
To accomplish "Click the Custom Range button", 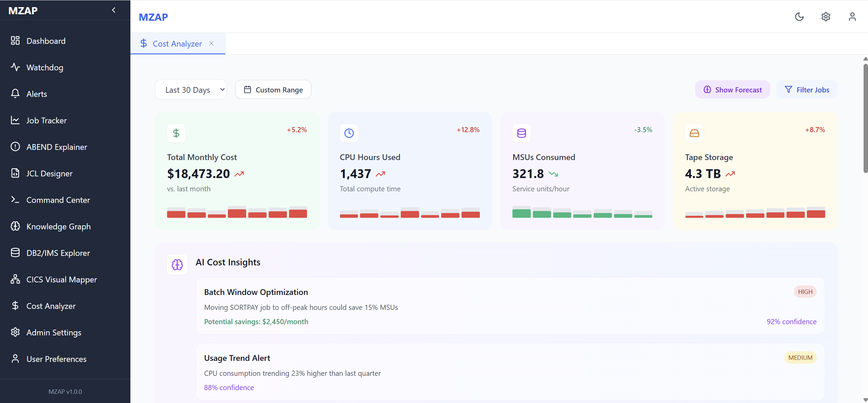I will [273, 90].
